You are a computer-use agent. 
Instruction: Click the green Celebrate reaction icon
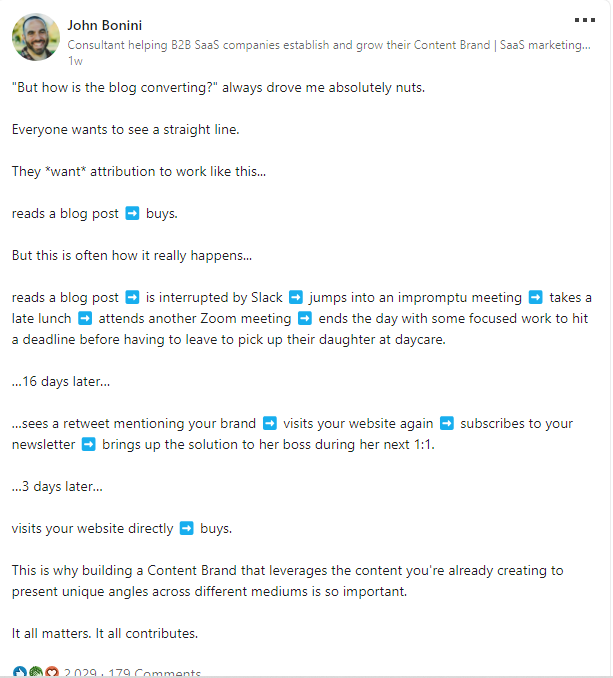36,672
